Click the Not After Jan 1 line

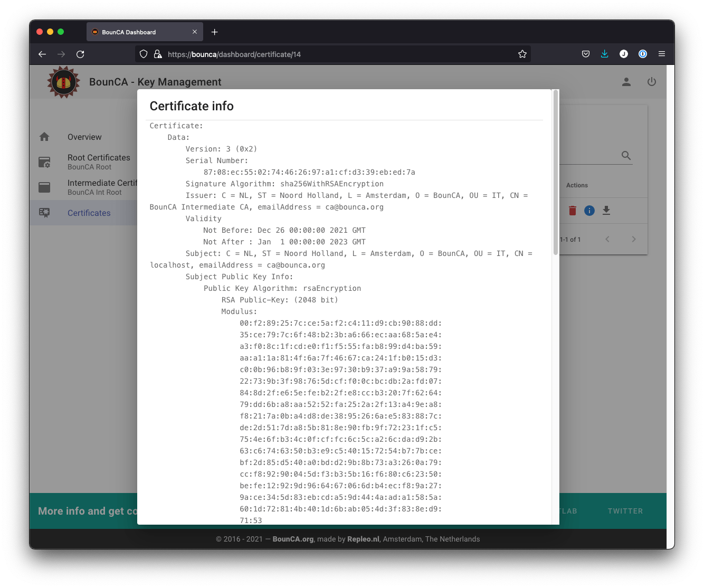(x=284, y=242)
